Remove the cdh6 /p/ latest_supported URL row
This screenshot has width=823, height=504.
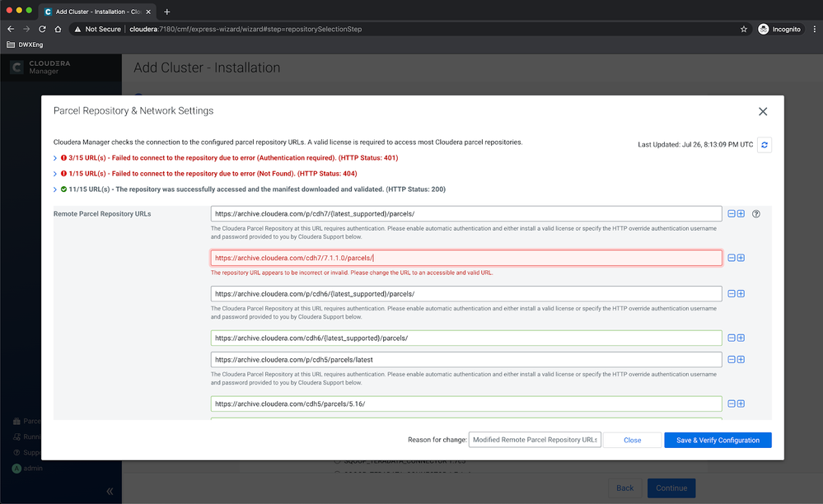pos(732,294)
